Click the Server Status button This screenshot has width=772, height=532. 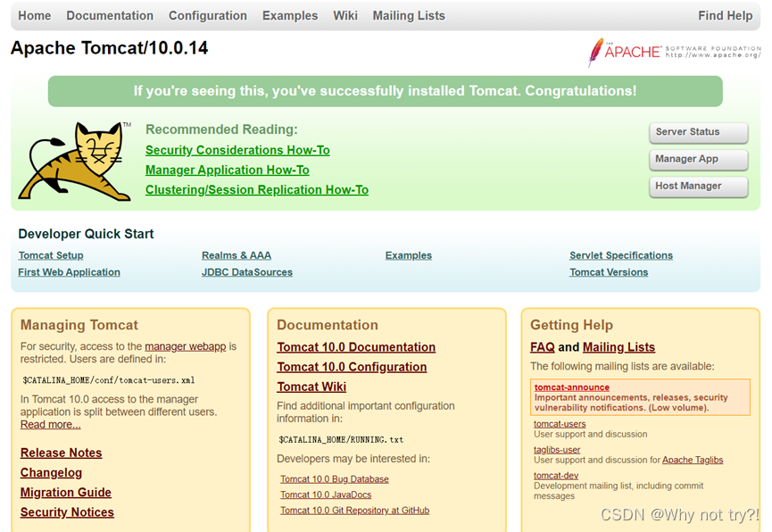point(699,132)
